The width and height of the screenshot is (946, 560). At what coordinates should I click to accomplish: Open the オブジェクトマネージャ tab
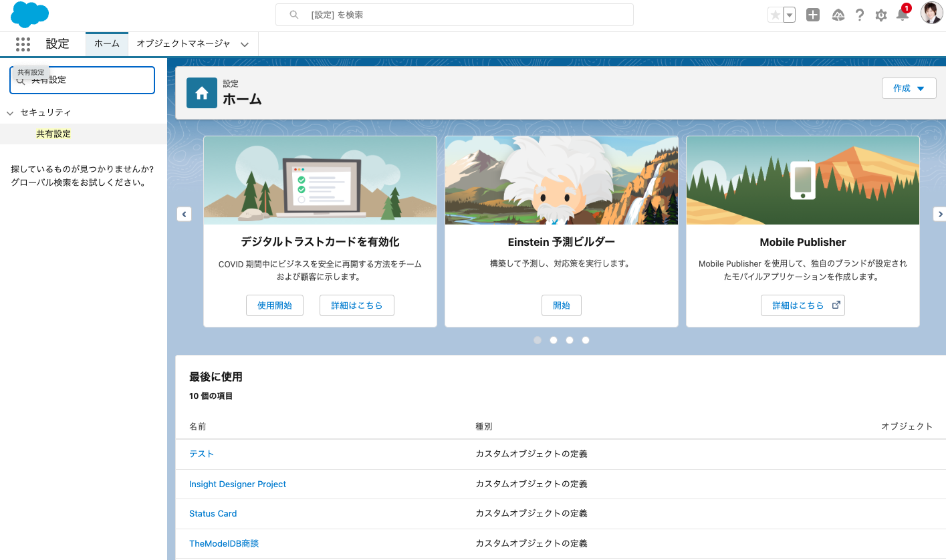183,43
